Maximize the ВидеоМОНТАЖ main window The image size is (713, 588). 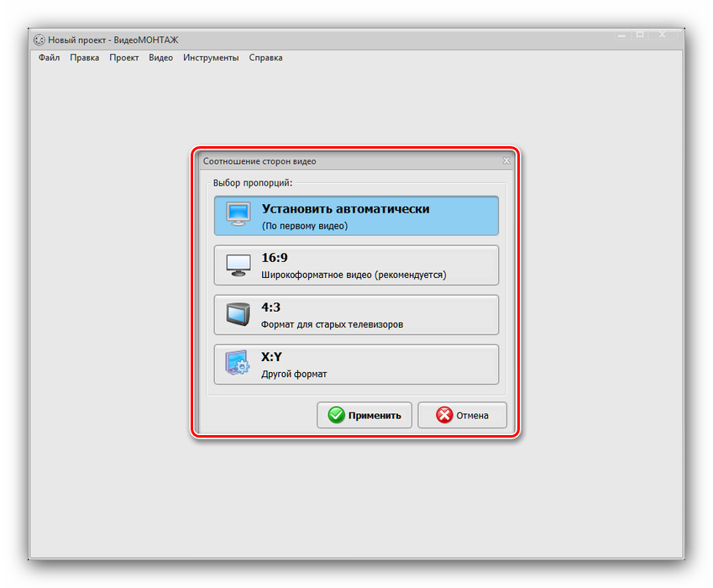[640, 35]
